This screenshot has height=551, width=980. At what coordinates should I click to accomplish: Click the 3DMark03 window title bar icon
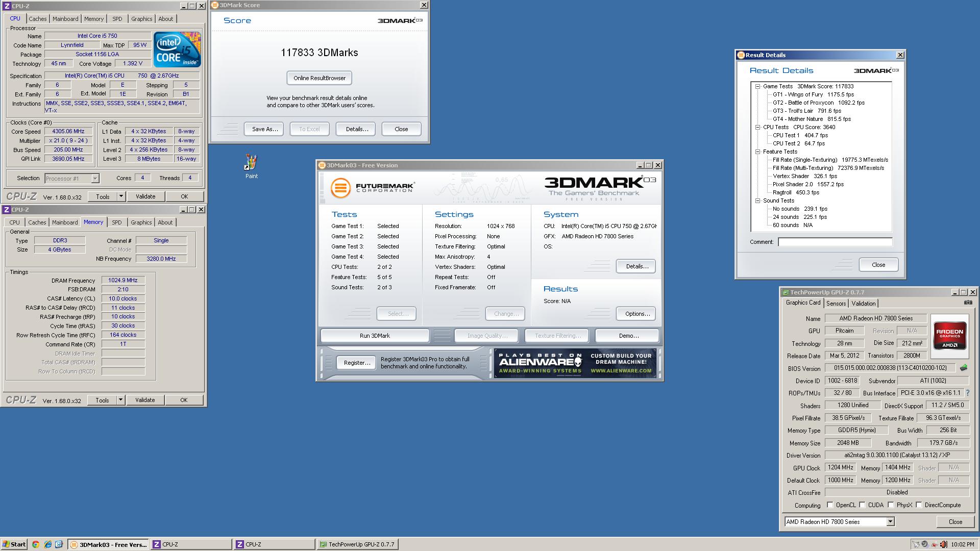322,165
